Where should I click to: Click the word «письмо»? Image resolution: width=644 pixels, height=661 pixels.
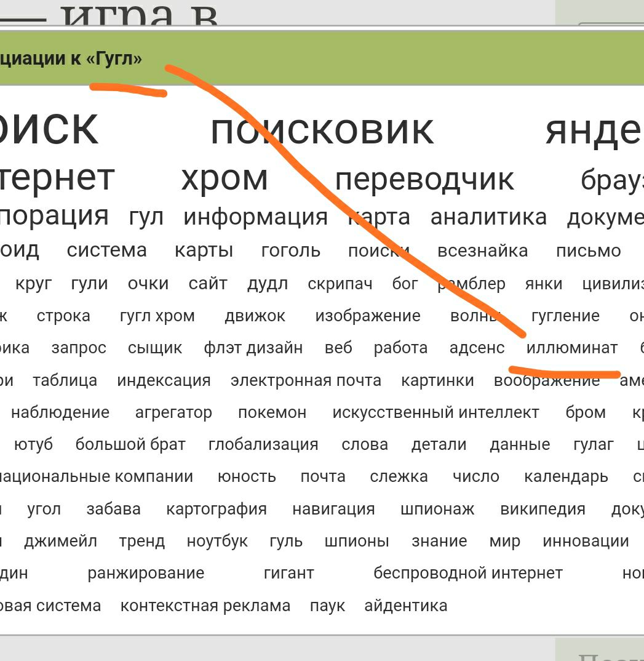tap(589, 251)
